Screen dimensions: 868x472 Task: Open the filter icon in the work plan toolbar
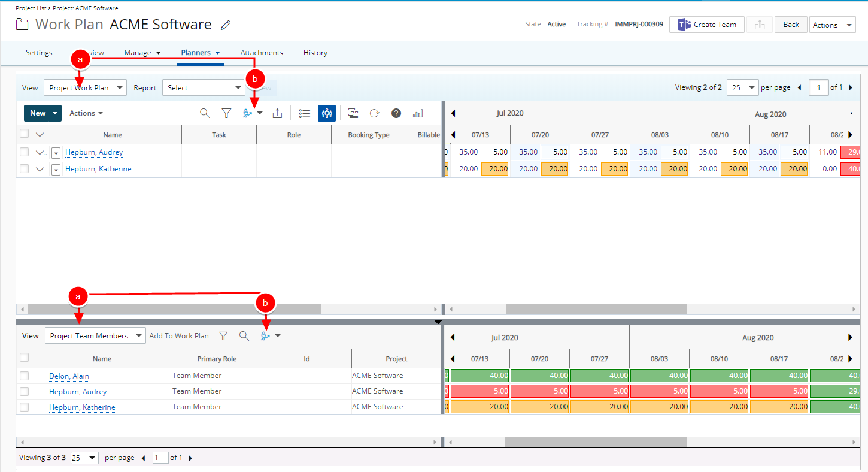(x=226, y=113)
